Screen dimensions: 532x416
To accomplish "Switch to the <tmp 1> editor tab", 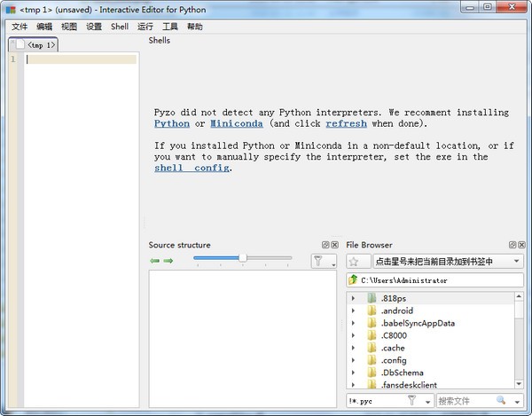I will tap(38, 44).
